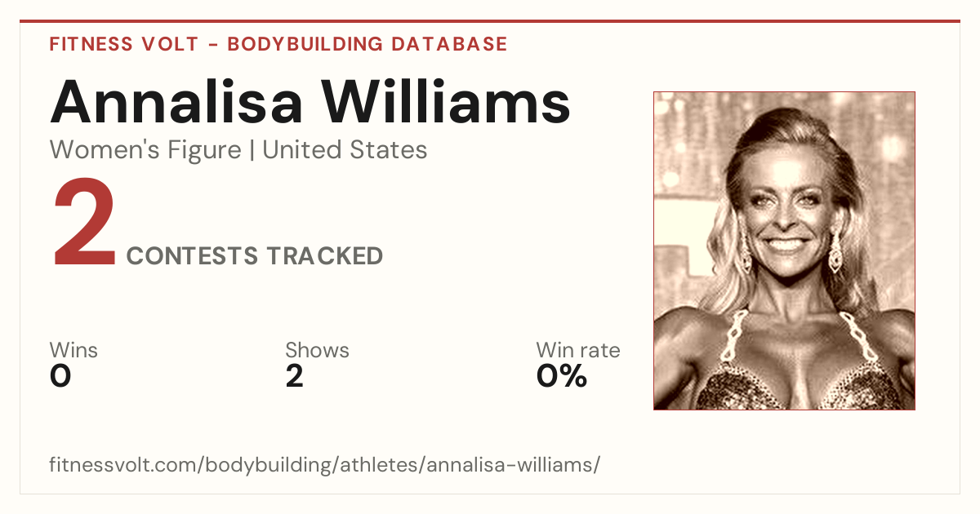
Task: Click the divider between Figure and United States
Action: (252, 151)
